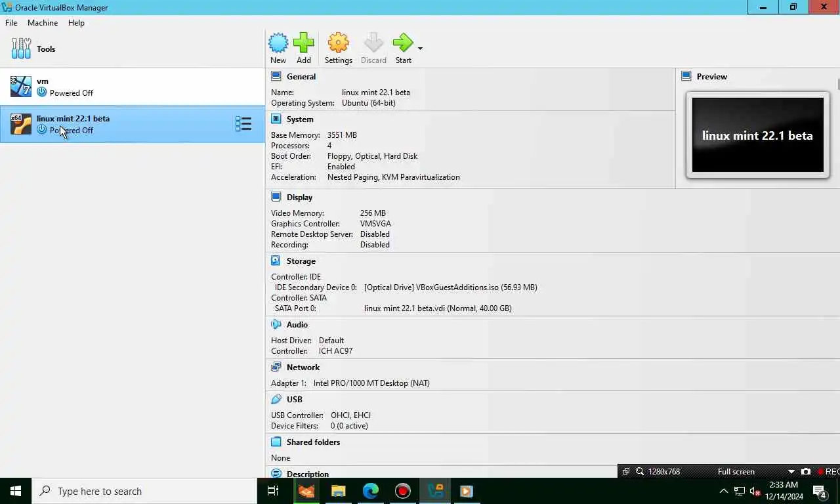840x504 pixels.
Task: Click the VBoxGuestAdditions.iso optical drive entry
Action: point(451,287)
